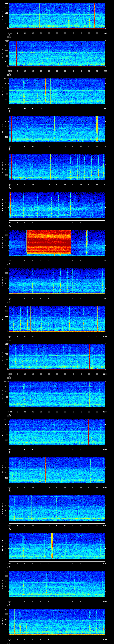Viewport: 114px width, 644px height.
Task: Select the spectrogram panel starting at 1:10:00
Action: click(57, 356)
